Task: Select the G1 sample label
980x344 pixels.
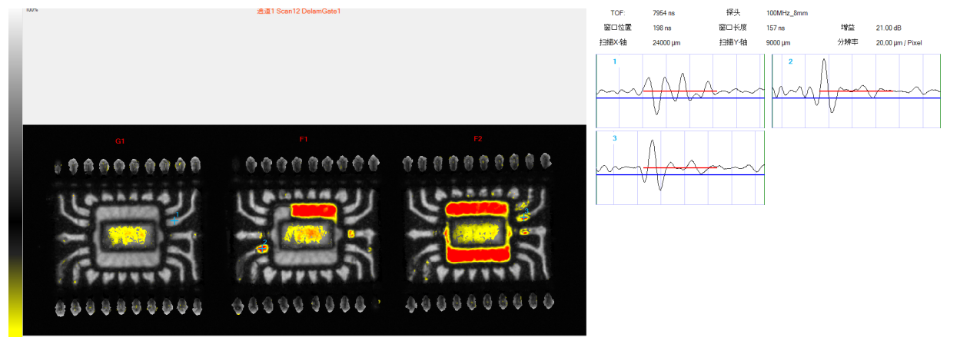Action: point(120,141)
